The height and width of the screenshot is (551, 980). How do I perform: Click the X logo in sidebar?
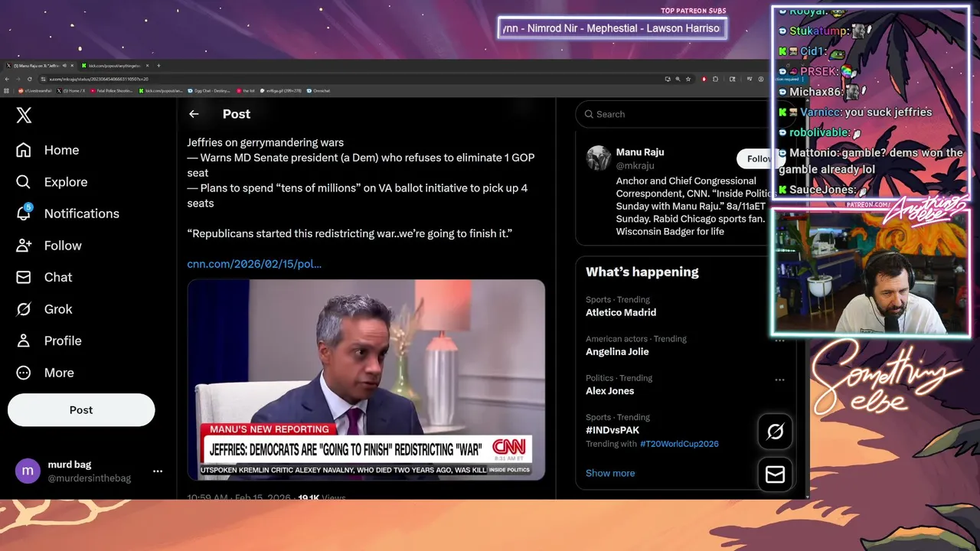coord(24,115)
